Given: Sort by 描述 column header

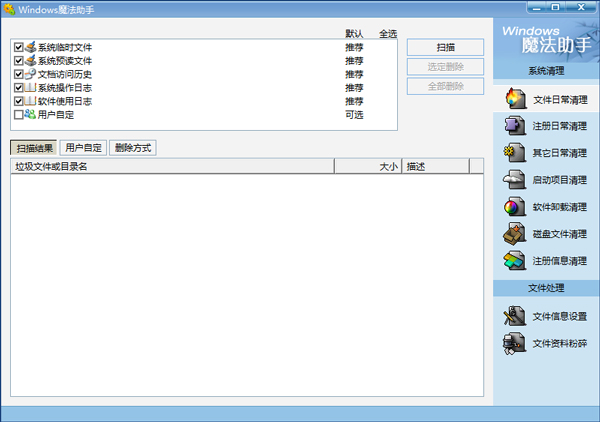Looking at the screenshot, I should pyautogui.click(x=435, y=166).
